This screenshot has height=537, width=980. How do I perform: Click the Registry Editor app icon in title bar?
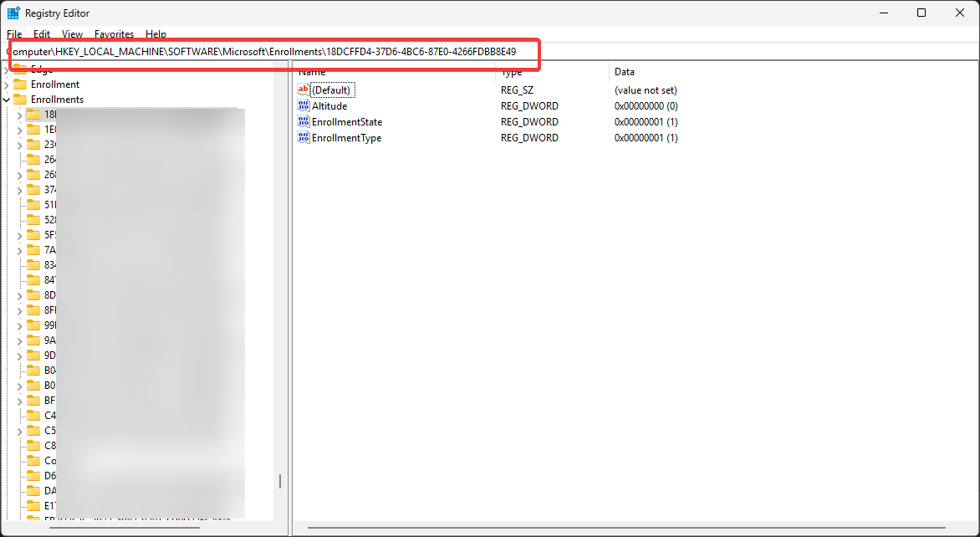(x=13, y=13)
